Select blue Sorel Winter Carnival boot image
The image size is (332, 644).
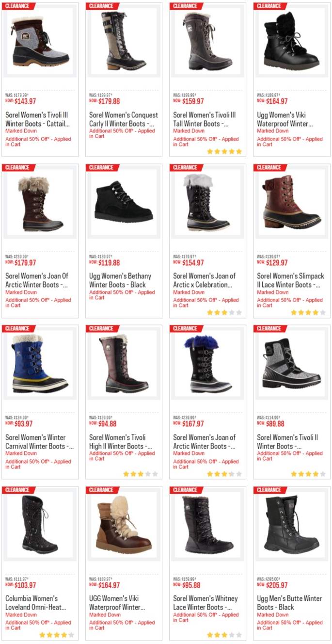point(40,364)
